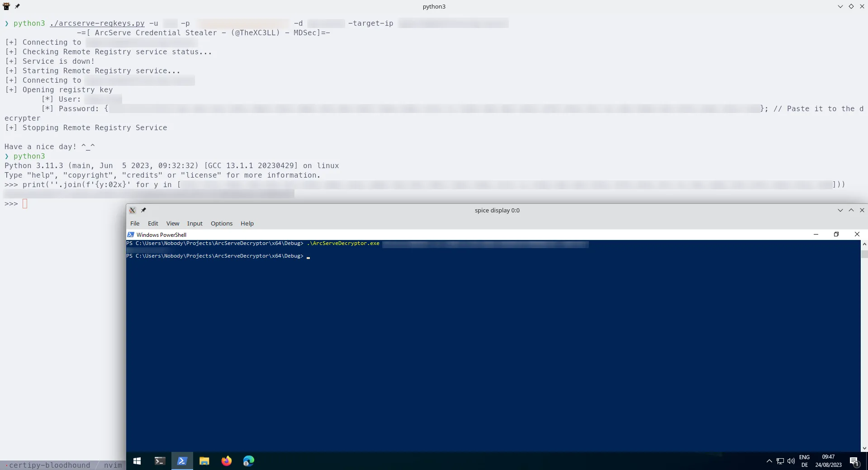The image size is (868, 470).
Task: Open File Explorer from the taskbar
Action: pos(204,461)
